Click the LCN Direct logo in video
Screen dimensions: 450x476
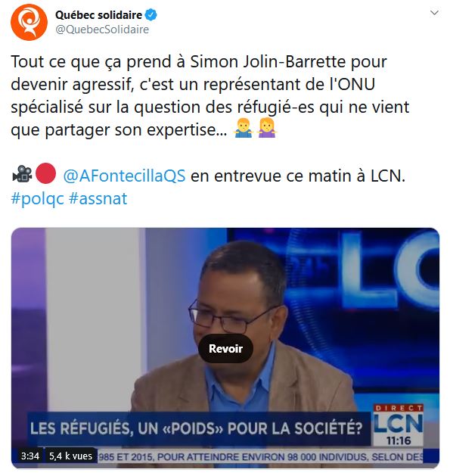click(399, 420)
